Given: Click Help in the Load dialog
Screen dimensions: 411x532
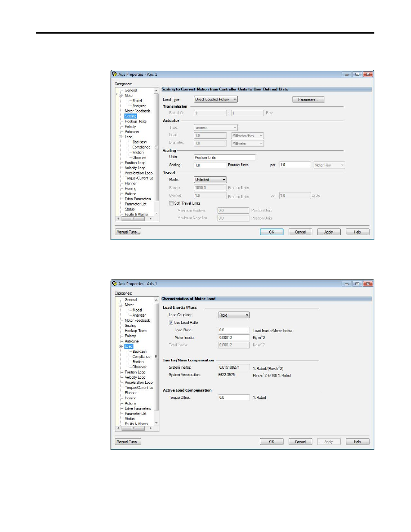Looking at the screenshot, I should tap(358, 442).
